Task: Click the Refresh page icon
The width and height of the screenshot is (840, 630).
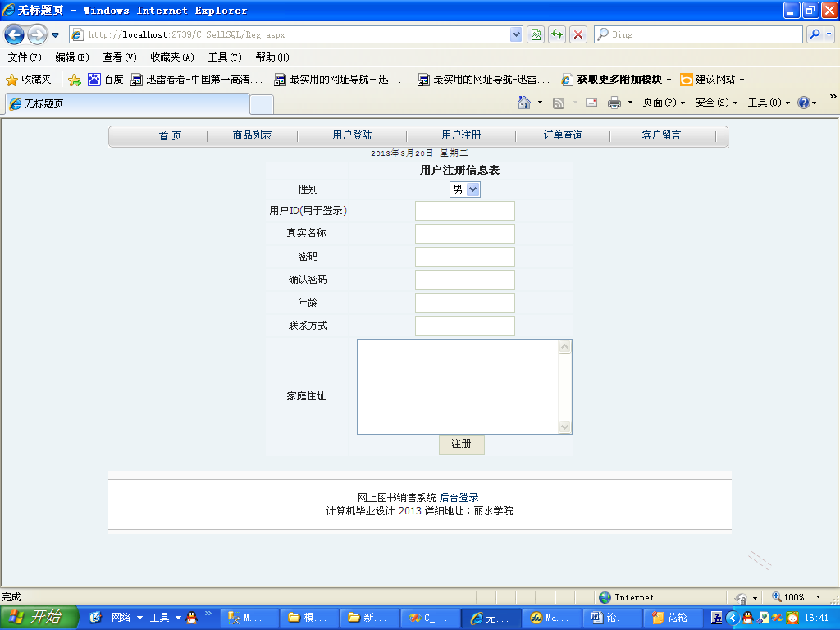Action: click(557, 34)
